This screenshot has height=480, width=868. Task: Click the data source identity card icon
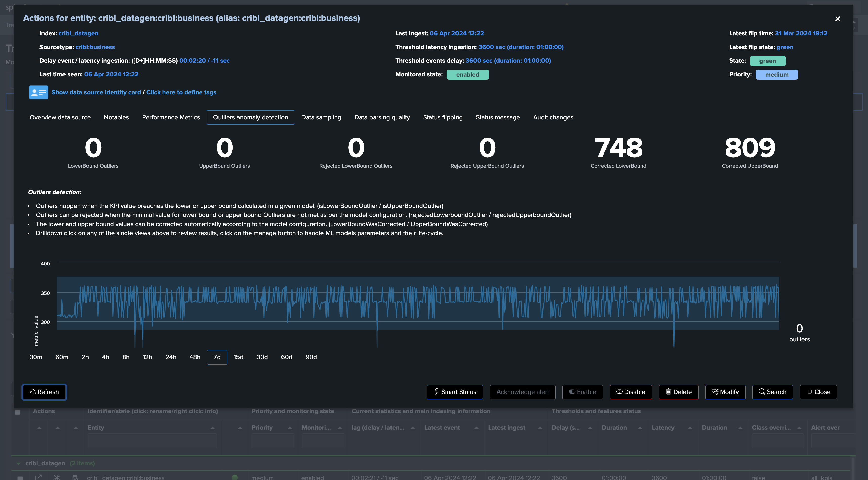coord(38,92)
